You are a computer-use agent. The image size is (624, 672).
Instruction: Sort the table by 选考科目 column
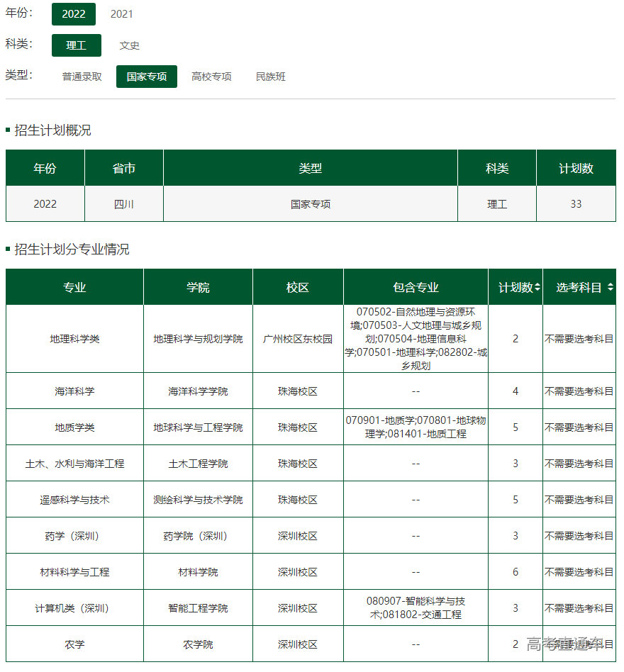click(580, 286)
